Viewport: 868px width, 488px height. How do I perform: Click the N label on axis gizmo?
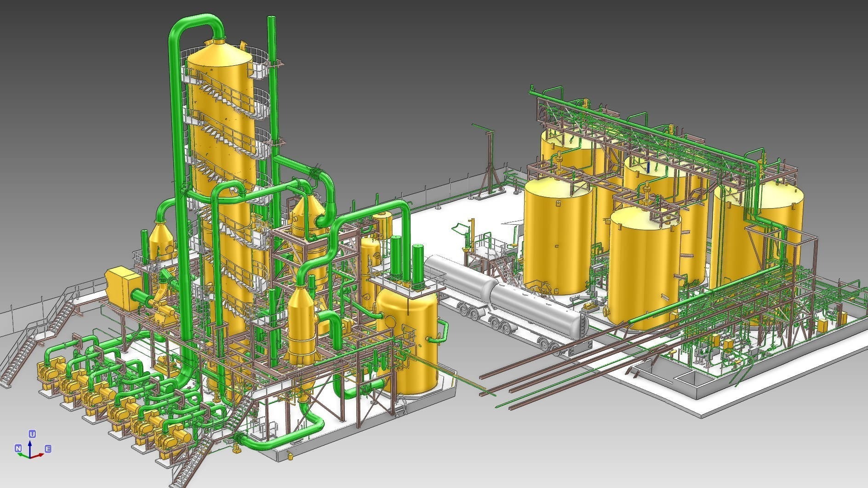pos(18,448)
